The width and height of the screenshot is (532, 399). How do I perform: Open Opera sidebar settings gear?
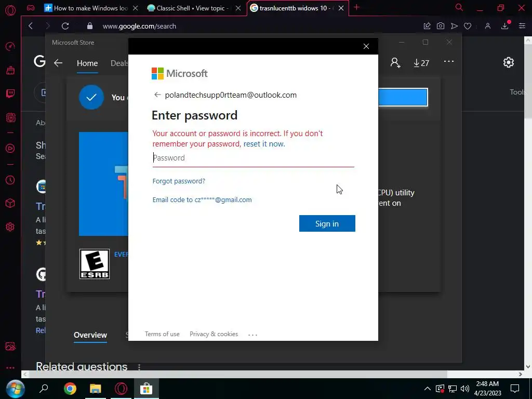tap(10, 227)
